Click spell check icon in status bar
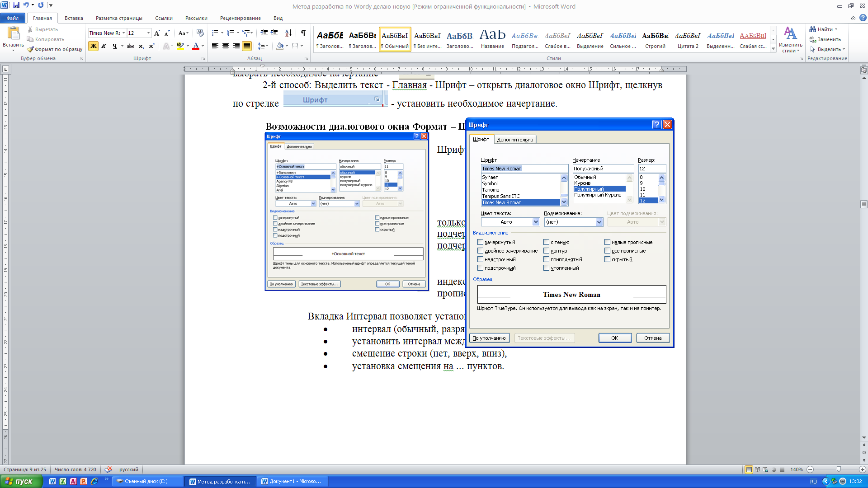The image size is (868, 488). tap(108, 469)
